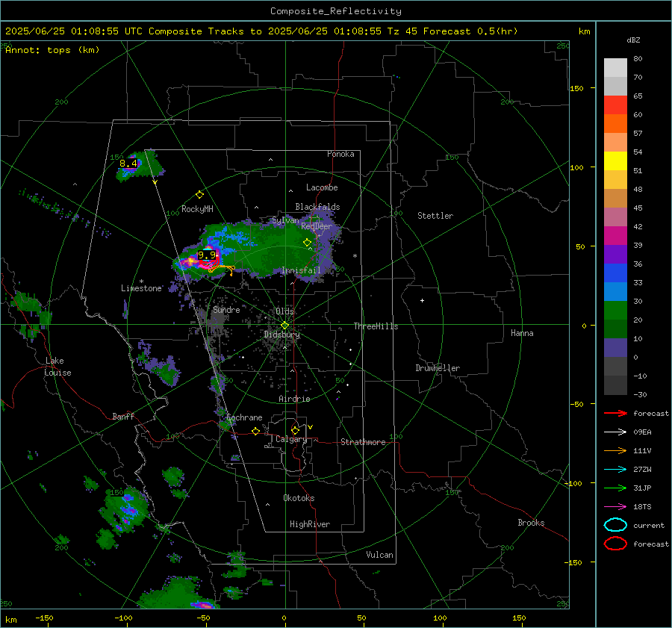Viewport: 672px width, 628px height.
Task: Click the 8.4 storm top annotation
Action: point(128,164)
